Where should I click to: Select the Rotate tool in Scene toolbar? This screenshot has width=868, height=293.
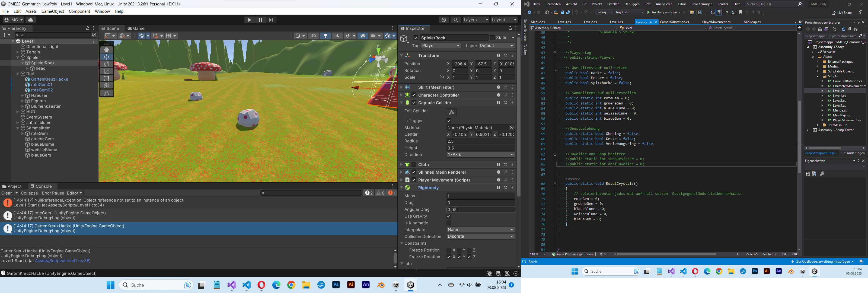tap(107, 64)
